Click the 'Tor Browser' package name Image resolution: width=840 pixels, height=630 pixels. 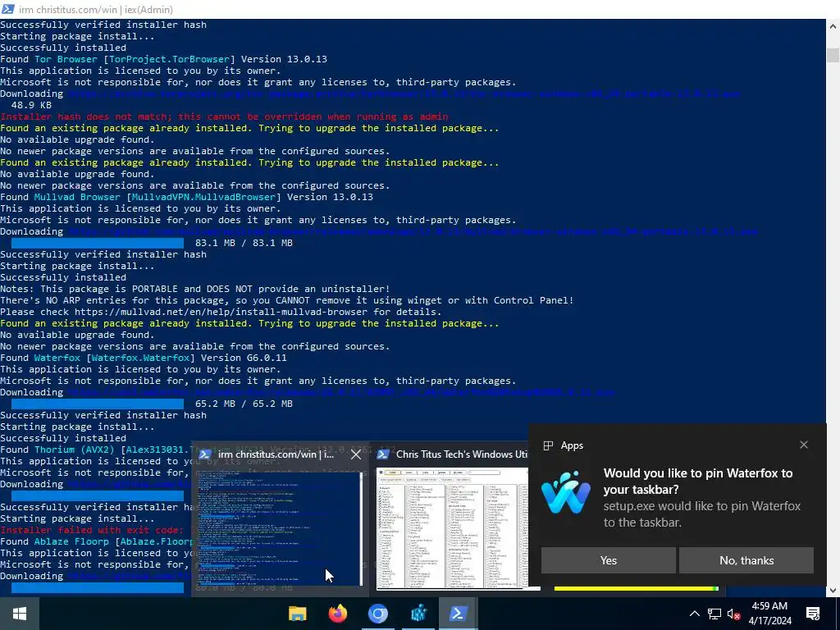click(66, 59)
